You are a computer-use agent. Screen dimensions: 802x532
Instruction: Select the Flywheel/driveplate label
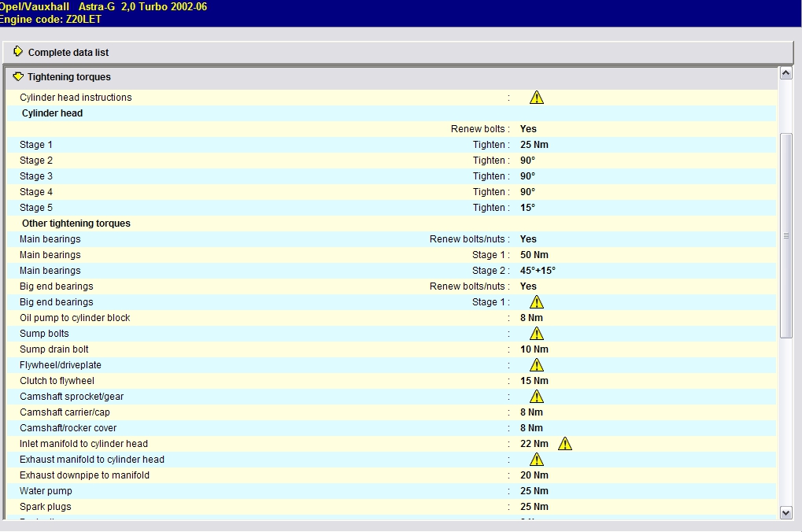click(61, 365)
